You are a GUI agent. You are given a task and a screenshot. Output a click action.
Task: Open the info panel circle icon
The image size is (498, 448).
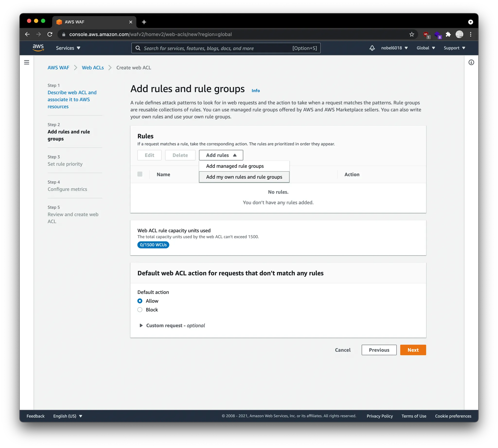tap(471, 62)
